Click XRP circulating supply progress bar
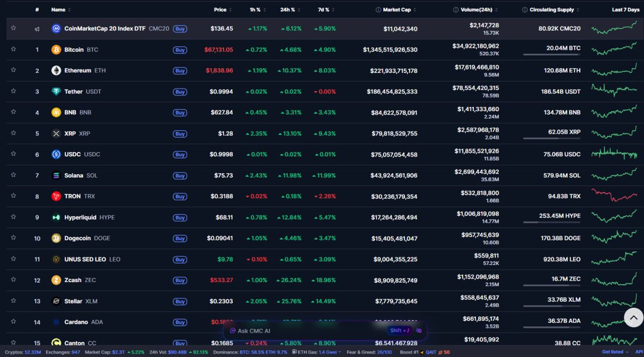The image size is (644, 357). [552, 138]
